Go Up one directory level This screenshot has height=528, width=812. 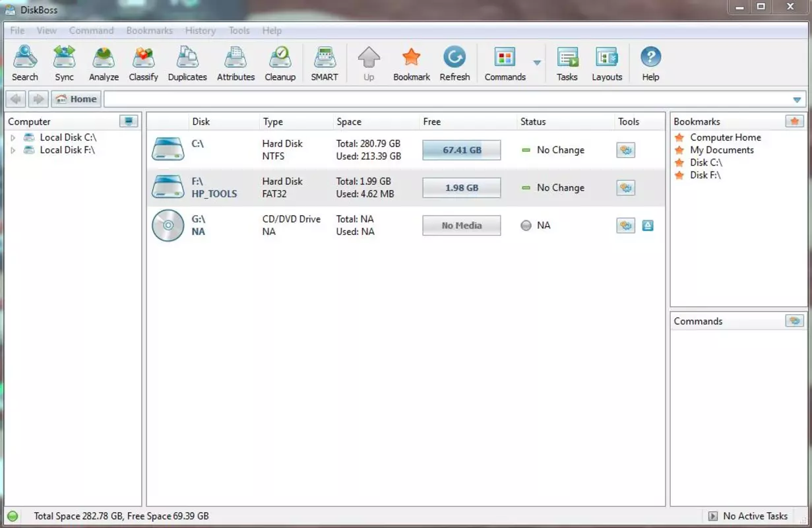369,63
